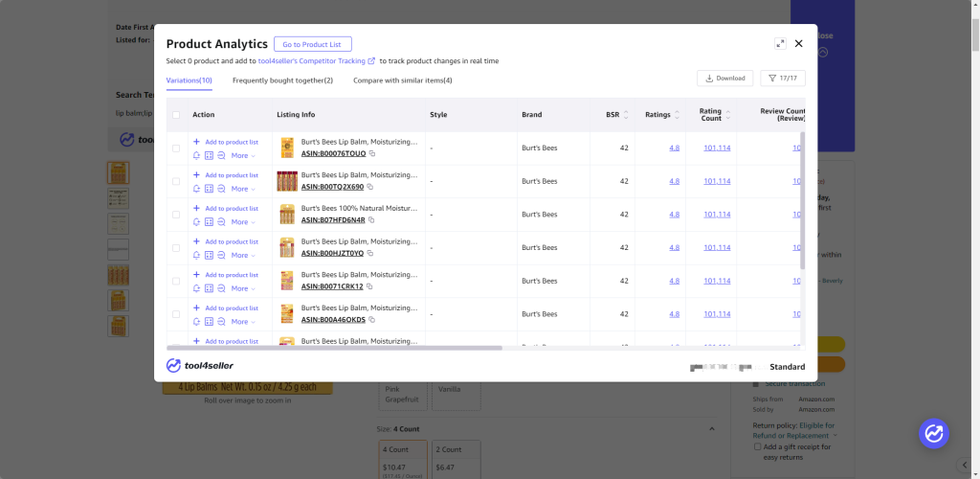This screenshot has width=980, height=479.
Task: Click the magnifier search icon in the B0071CRK12 row
Action: point(221,288)
